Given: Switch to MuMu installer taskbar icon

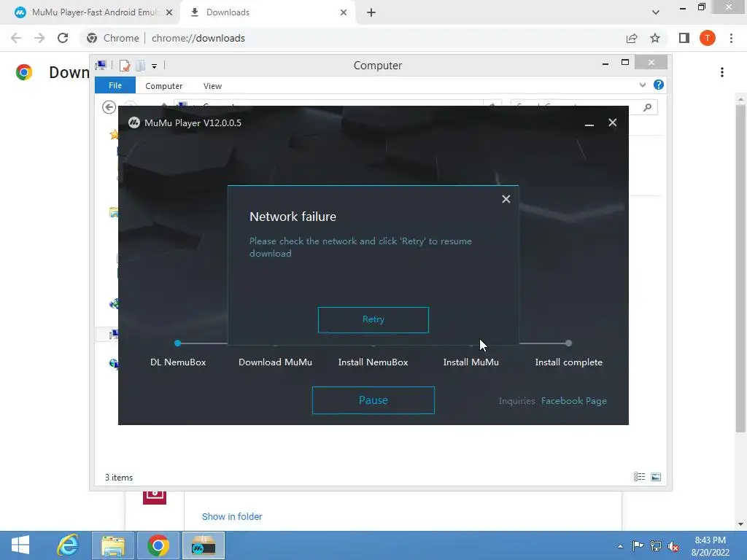Looking at the screenshot, I should point(204,545).
